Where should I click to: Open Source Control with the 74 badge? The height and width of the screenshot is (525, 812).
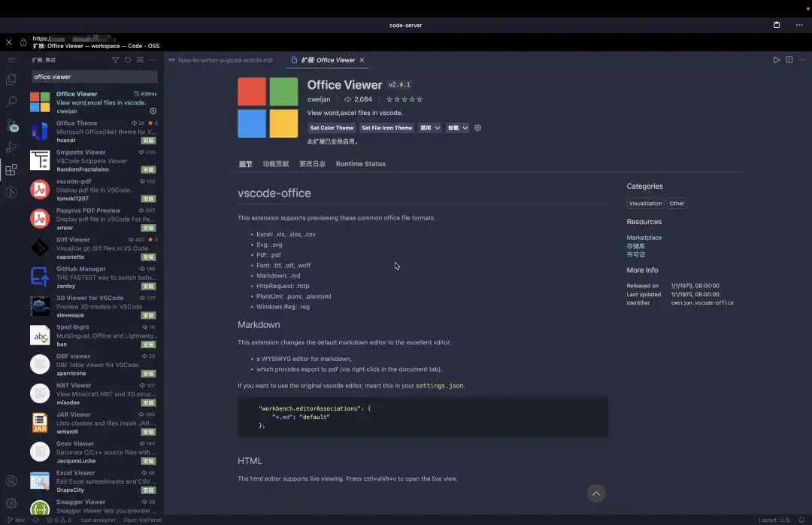[11, 125]
